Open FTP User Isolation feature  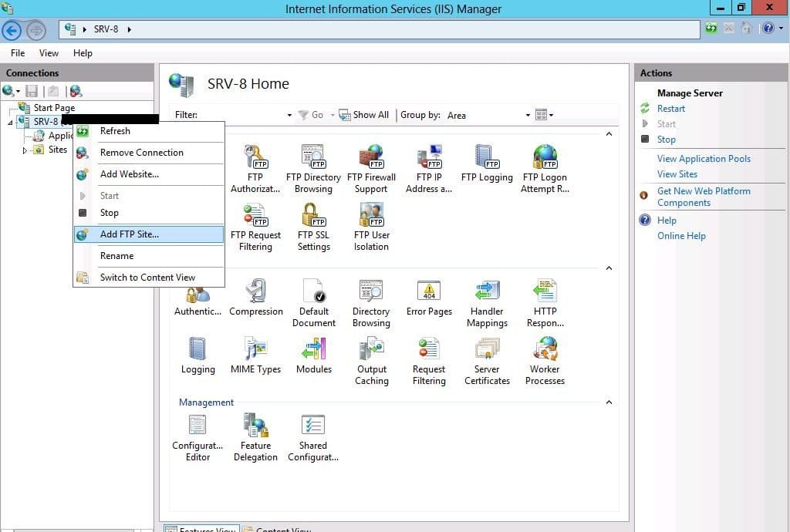tap(371, 227)
